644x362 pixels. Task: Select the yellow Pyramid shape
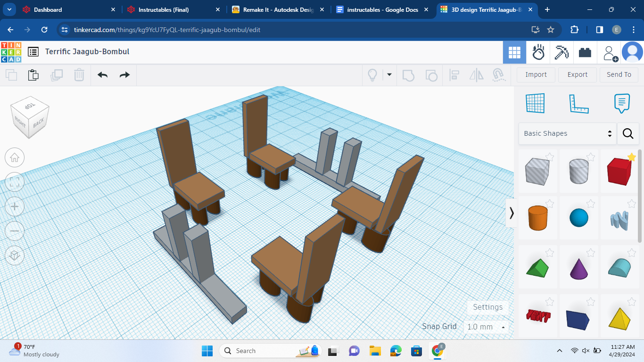pos(619,318)
